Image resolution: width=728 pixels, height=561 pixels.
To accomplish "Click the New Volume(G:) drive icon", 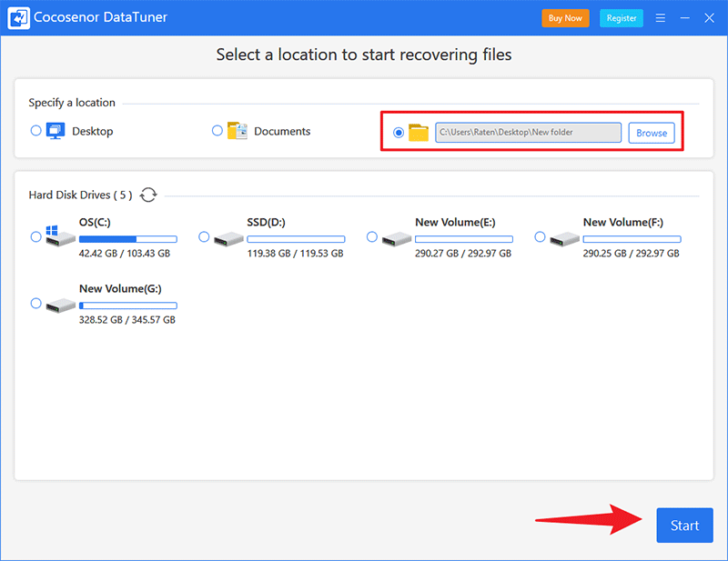I will tap(60, 306).
